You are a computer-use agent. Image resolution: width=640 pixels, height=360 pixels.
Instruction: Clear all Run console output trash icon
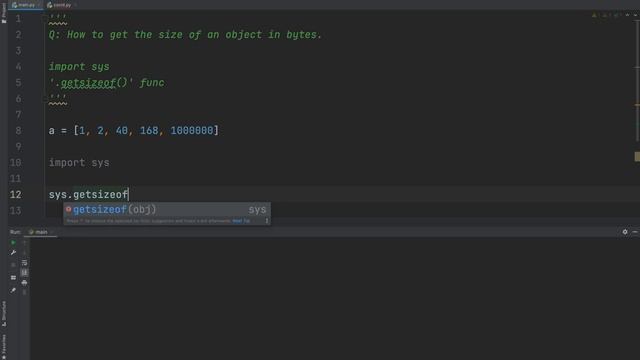point(24,292)
